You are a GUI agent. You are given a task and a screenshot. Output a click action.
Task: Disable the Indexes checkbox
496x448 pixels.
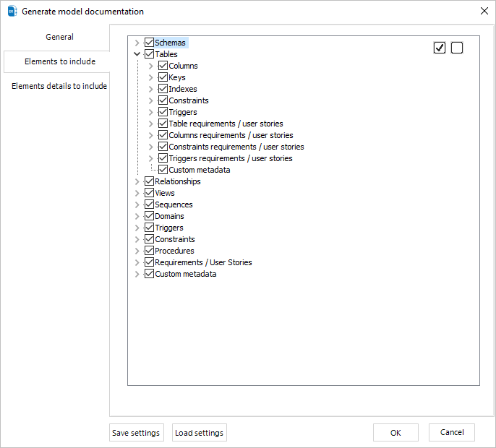(163, 89)
